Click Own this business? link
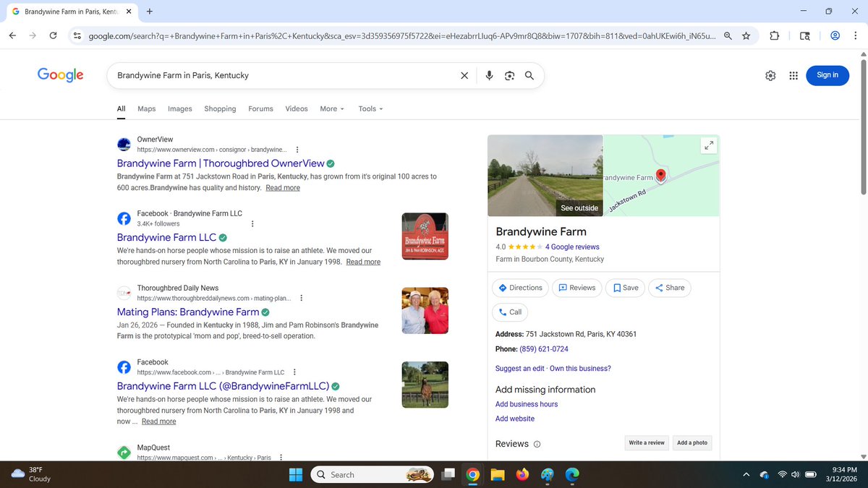Screen dimensions: 868x488 (x=580, y=369)
